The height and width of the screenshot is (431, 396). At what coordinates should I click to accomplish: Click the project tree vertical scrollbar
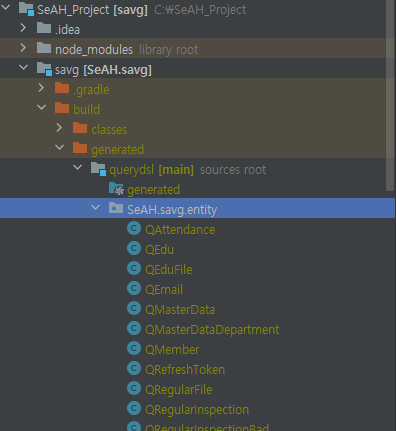(x=390, y=96)
